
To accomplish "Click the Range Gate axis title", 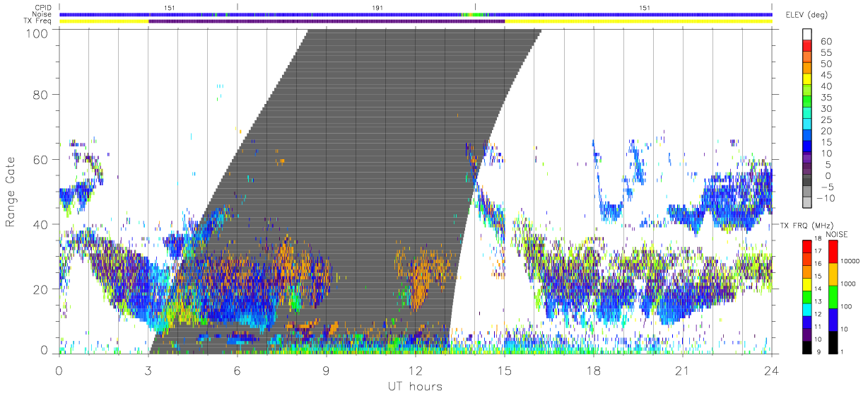I will (11, 192).
